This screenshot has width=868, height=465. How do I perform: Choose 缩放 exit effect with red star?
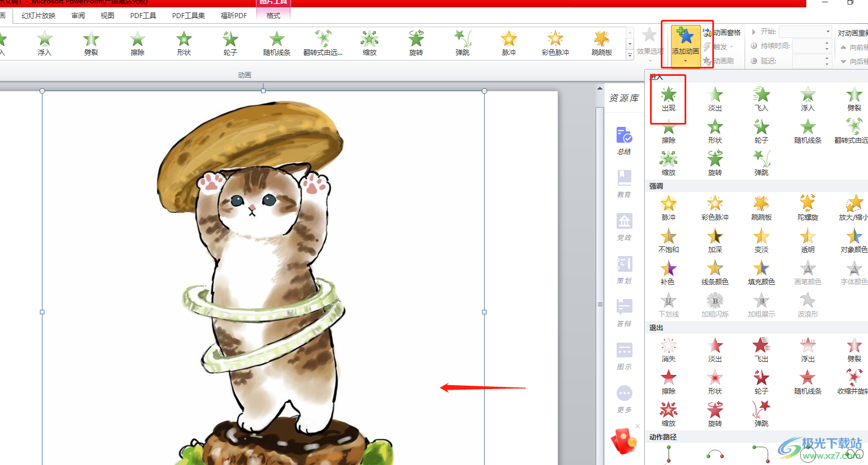tap(669, 414)
